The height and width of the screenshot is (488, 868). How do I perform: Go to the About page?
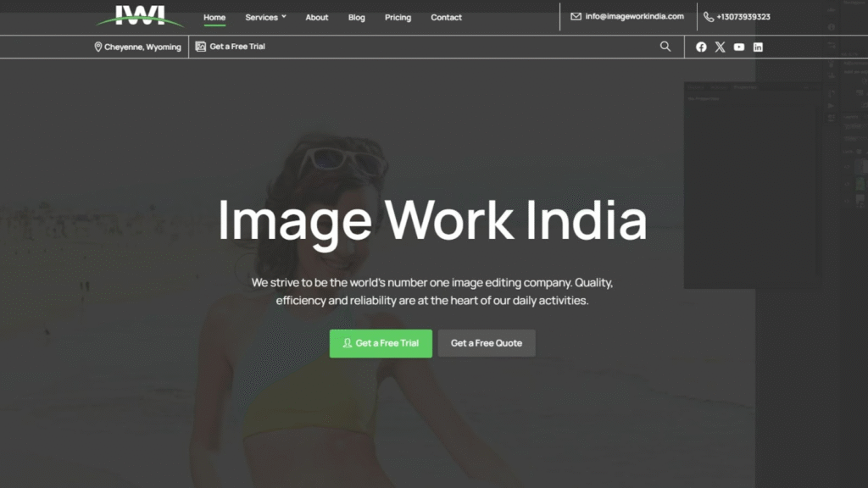point(317,17)
